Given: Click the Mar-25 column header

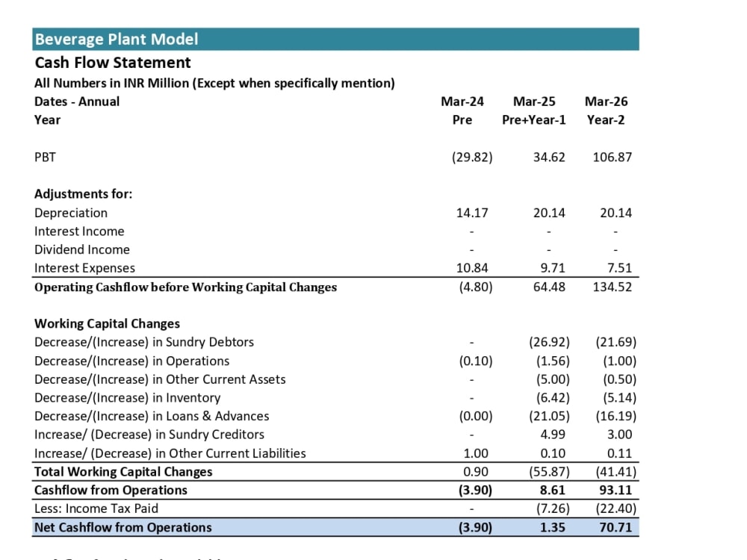Looking at the screenshot, I should tap(534, 102).
